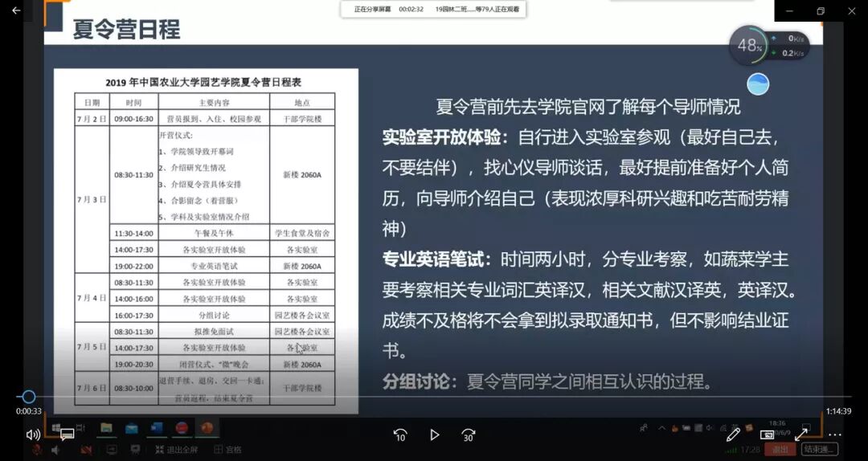Click the Word icon in recorded taskbar

[x=157, y=428]
